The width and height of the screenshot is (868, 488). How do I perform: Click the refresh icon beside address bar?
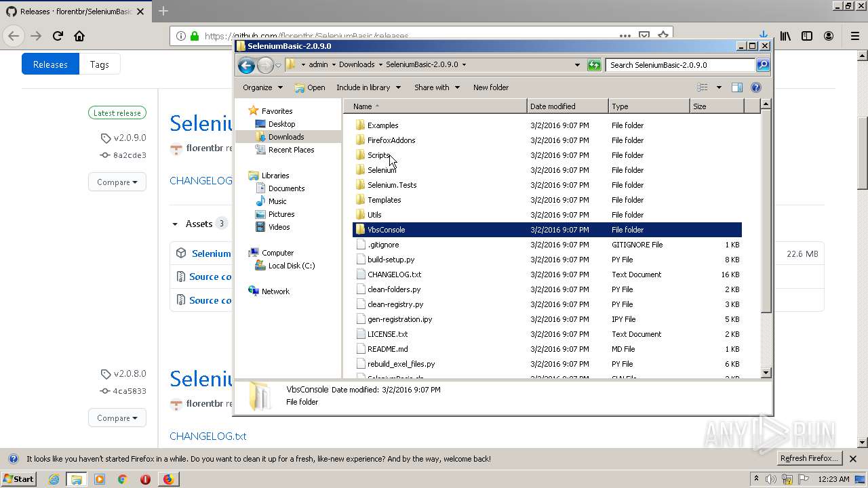[594, 65]
